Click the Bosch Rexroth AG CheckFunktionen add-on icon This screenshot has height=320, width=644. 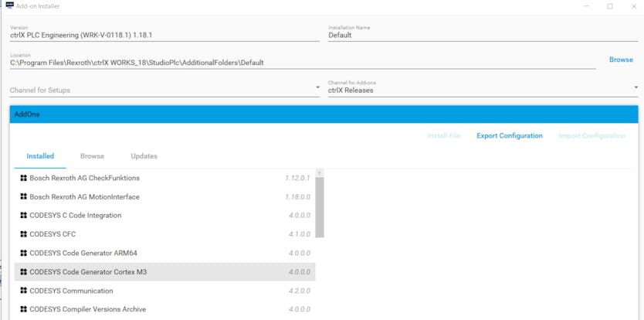[23, 178]
